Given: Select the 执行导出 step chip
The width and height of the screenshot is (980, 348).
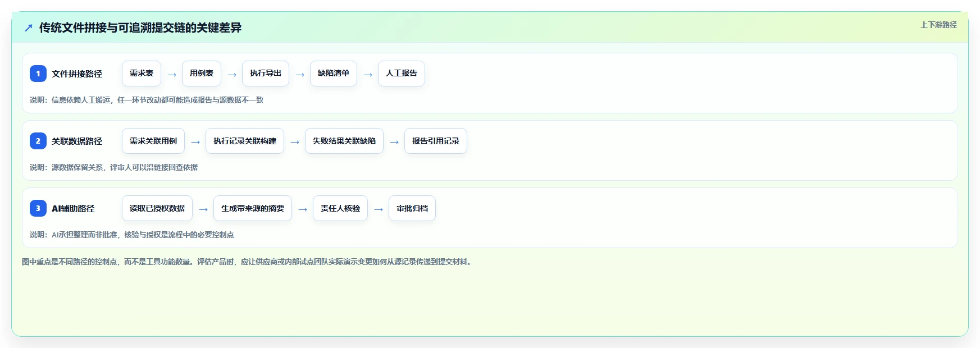Looking at the screenshot, I should tap(266, 74).
